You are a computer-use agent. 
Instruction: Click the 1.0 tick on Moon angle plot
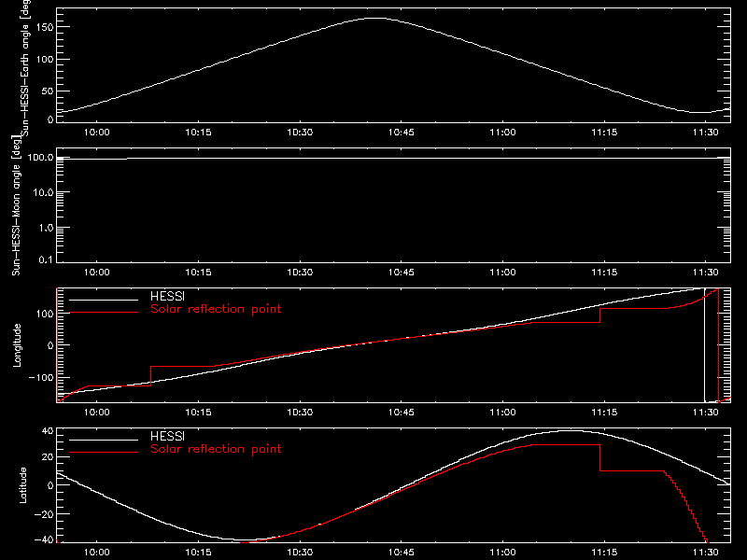[x=46, y=228]
